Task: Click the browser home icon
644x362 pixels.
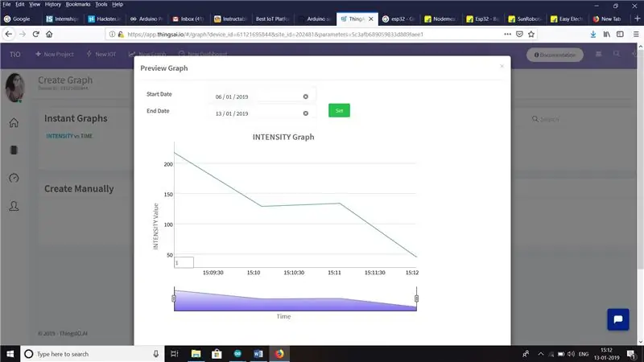Action: (49, 34)
